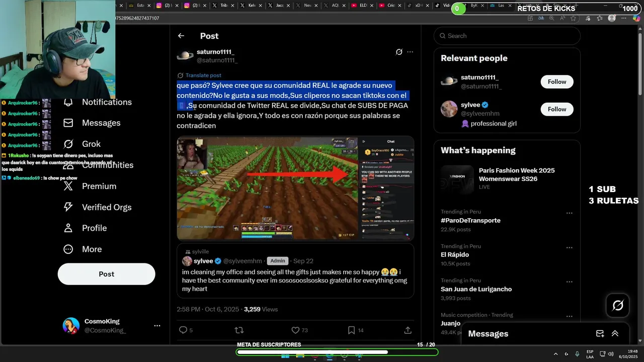Follow saturno1111_ in Relevant people
The width and height of the screenshot is (644, 362).
pyautogui.click(x=557, y=82)
